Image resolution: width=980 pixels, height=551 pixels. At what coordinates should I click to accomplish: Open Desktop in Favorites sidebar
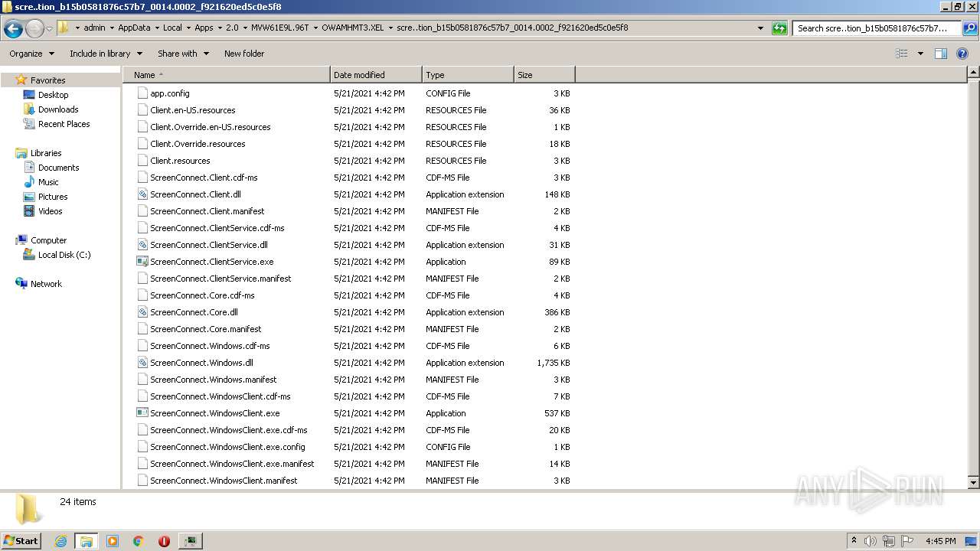(x=53, y=95)
